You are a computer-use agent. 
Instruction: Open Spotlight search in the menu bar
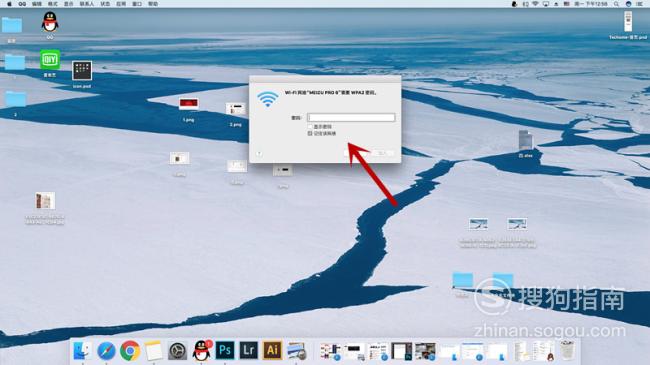[x=616, y=4]
